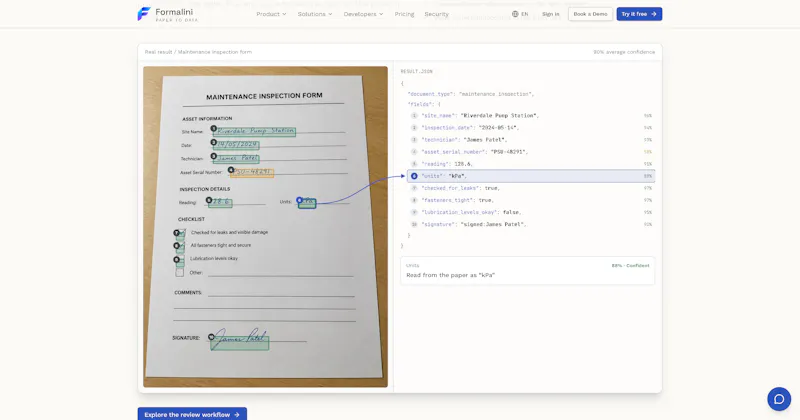This screenshot has width=800, height=420.
Task: Click arrow icon in Try it free button
Action: click(x=654, y=14)
